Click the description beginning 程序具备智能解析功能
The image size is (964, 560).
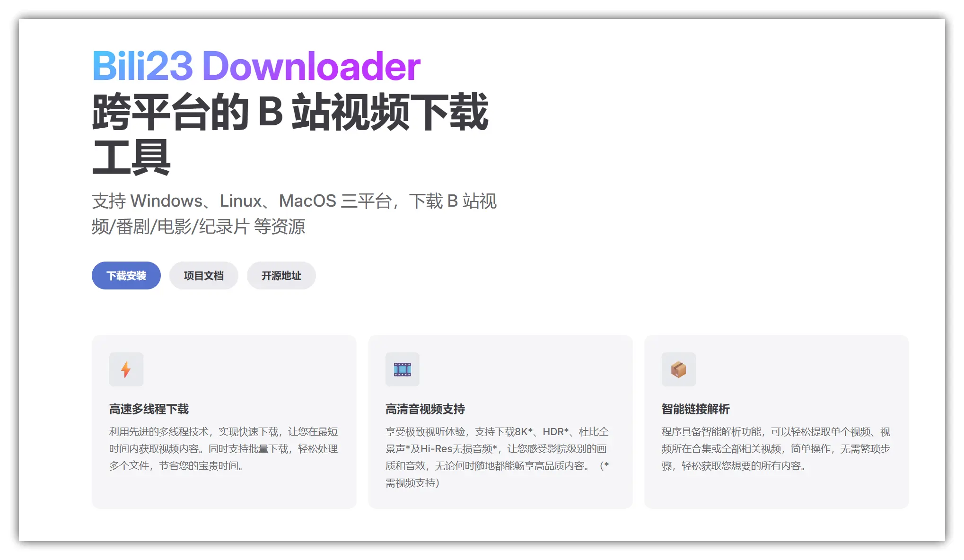(776, 449)
